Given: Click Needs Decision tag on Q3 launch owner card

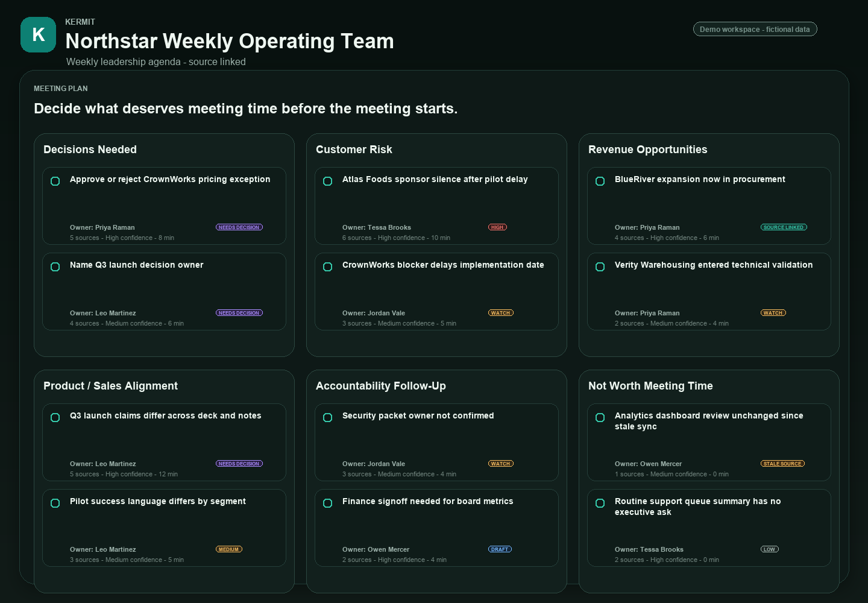Looking at the screenshot, I should click(x=239, y=313).
